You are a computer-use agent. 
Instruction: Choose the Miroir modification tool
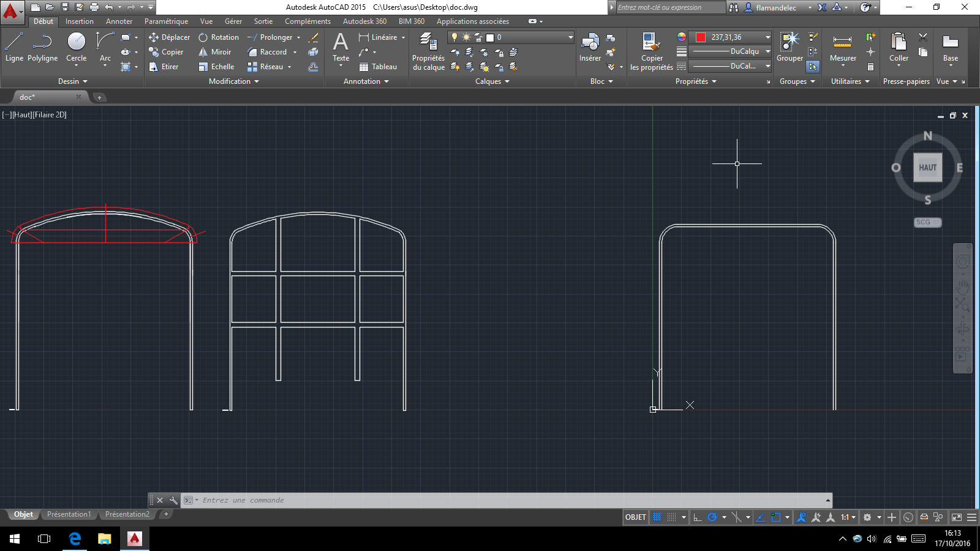point(215,52)
